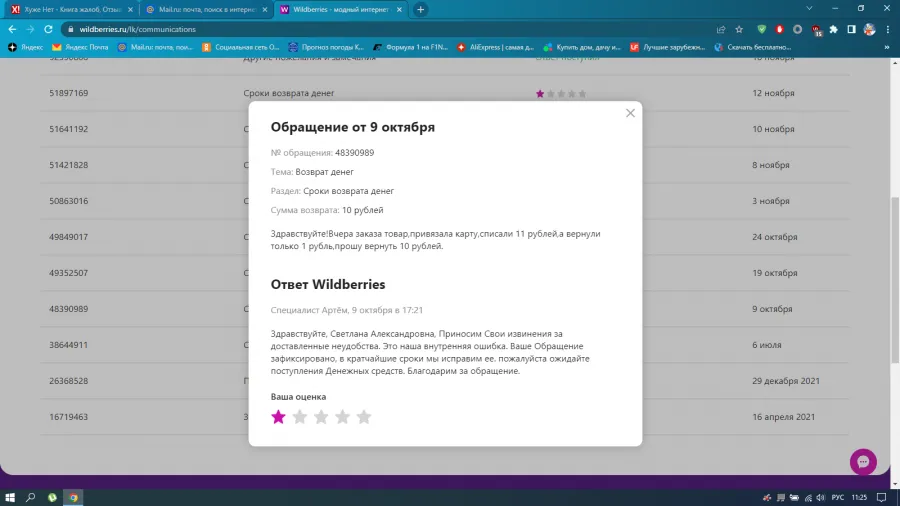Toggle the browser side panel
The image size is (900, 506).
coord(851,29)
